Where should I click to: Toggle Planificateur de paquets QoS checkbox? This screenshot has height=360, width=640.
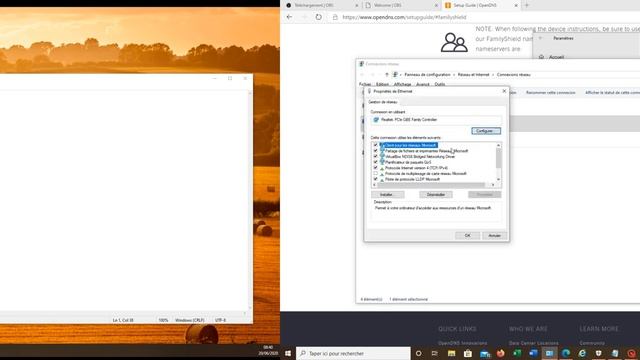click(376, 162)
